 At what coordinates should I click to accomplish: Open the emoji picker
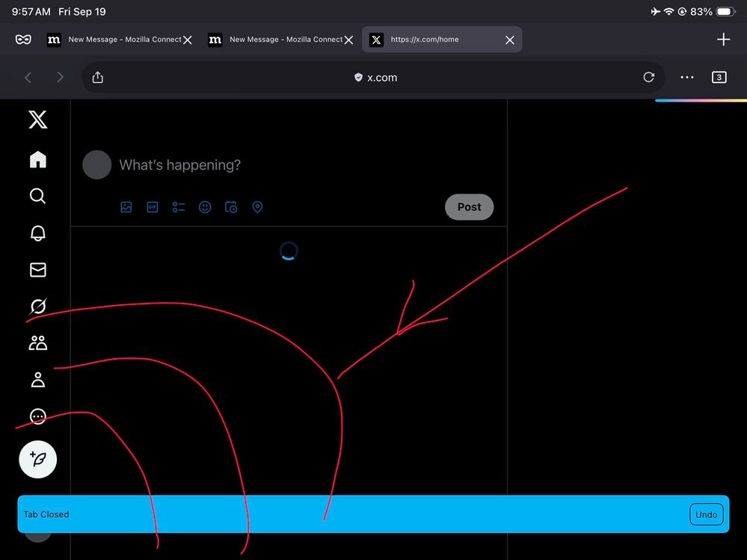205,207
